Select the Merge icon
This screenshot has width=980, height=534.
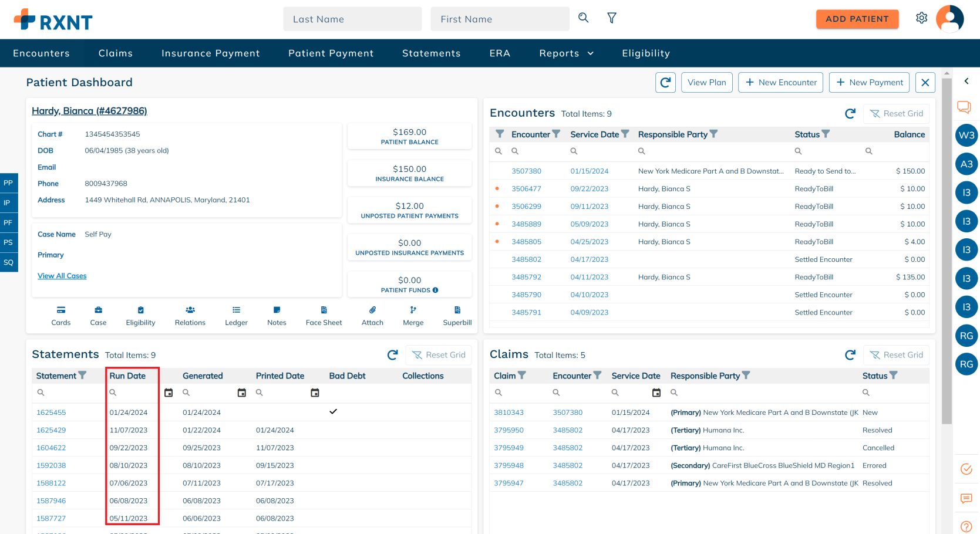pos(413,315)
